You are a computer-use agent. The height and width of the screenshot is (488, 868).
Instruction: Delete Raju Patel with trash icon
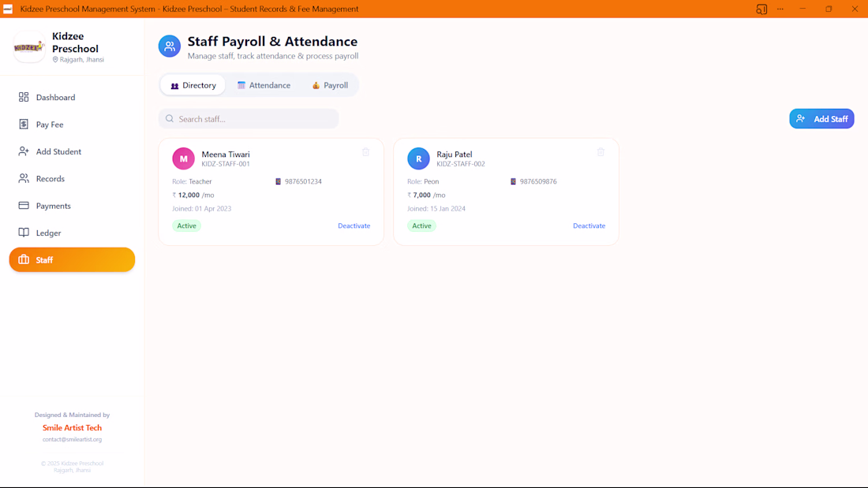tap(600, 151)
